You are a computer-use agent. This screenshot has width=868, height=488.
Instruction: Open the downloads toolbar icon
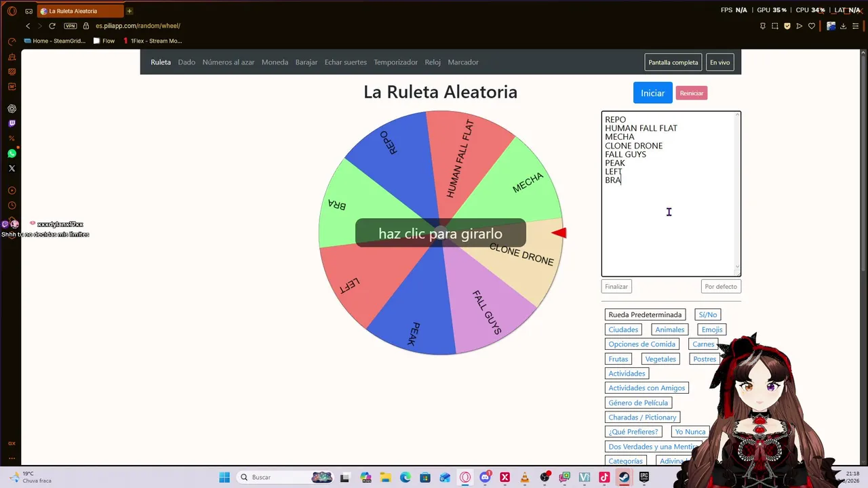[x=843, y=26]
